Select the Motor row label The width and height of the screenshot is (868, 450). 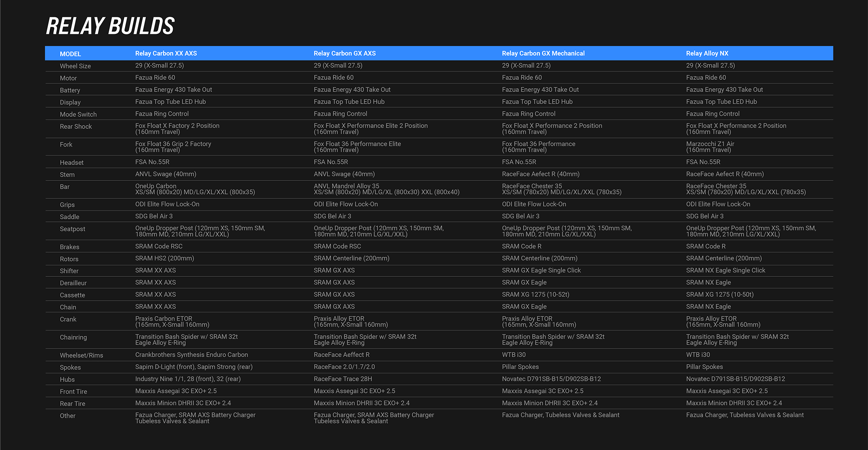(x=68, y=78)
